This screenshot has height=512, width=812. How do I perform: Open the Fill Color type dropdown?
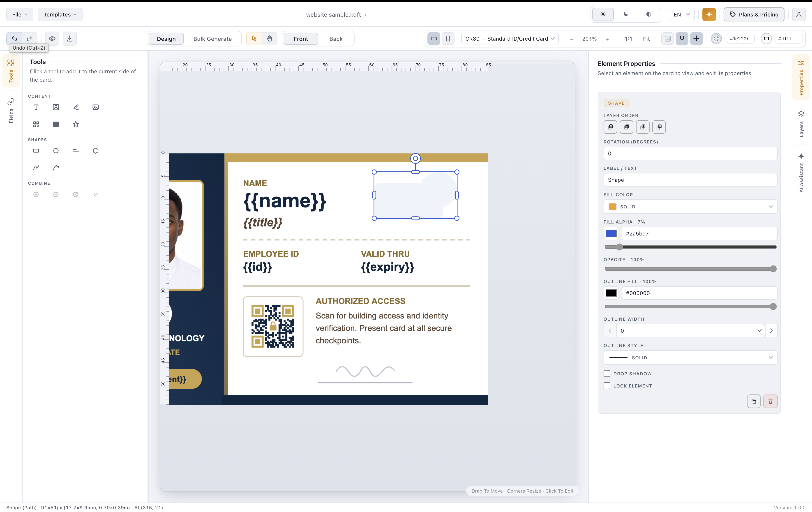click(690, 207)
